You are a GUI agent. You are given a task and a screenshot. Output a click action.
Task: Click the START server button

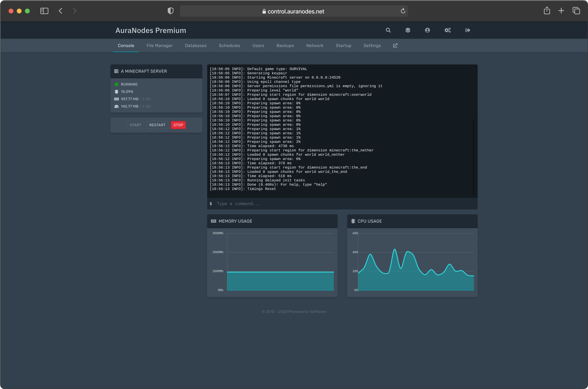[x=135, y=125]
